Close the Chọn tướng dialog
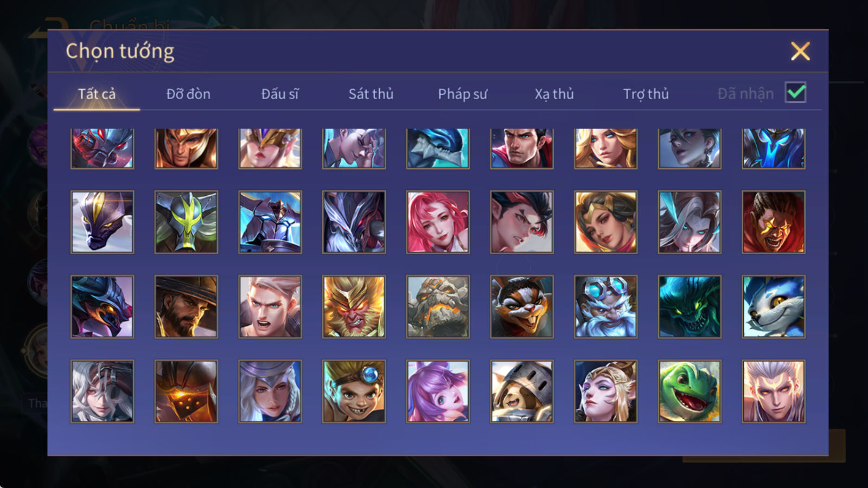The width and height of the screenshot is (868, 488). click(800, 52)
